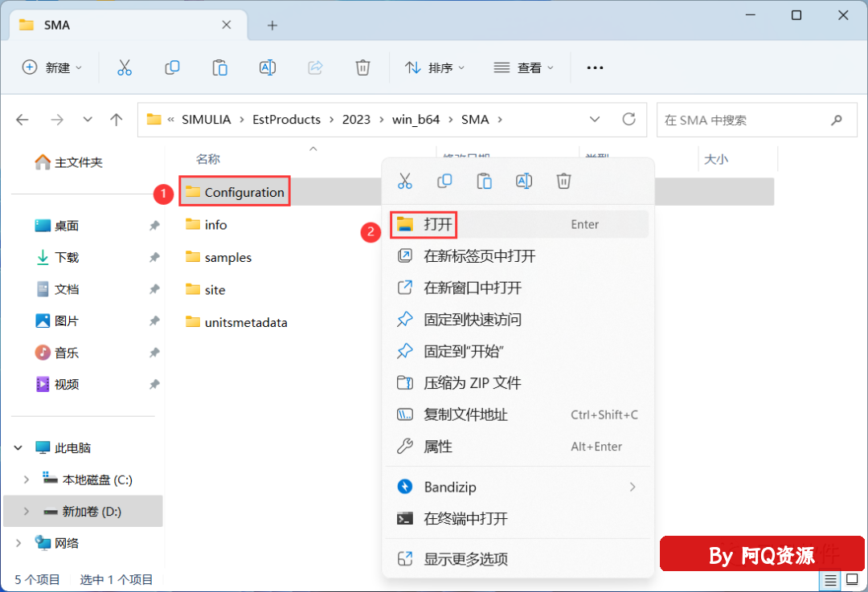The width and height of the screenshot is (868, 592).
Task: Add a new tab with the plus button
Action: [272, 25]
